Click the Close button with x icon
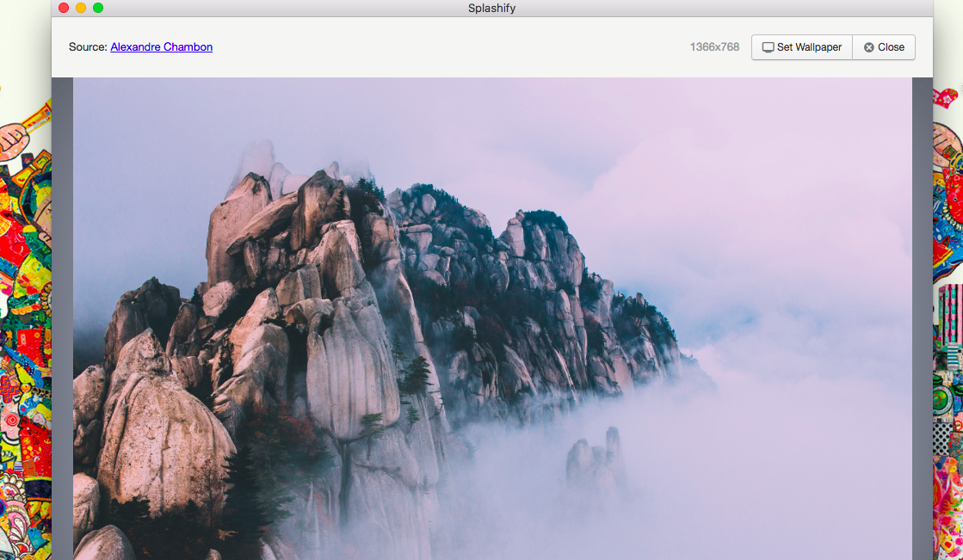 point(884,47)
